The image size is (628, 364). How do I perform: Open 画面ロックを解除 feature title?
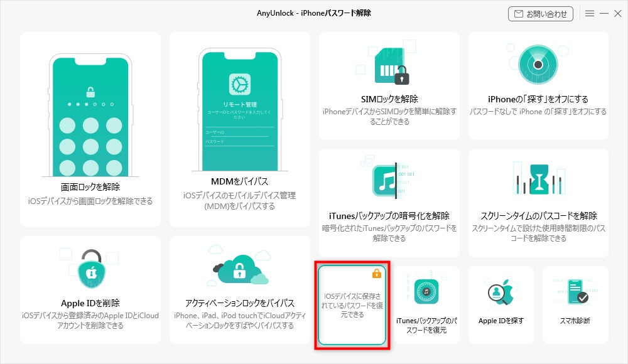point(90,187)
